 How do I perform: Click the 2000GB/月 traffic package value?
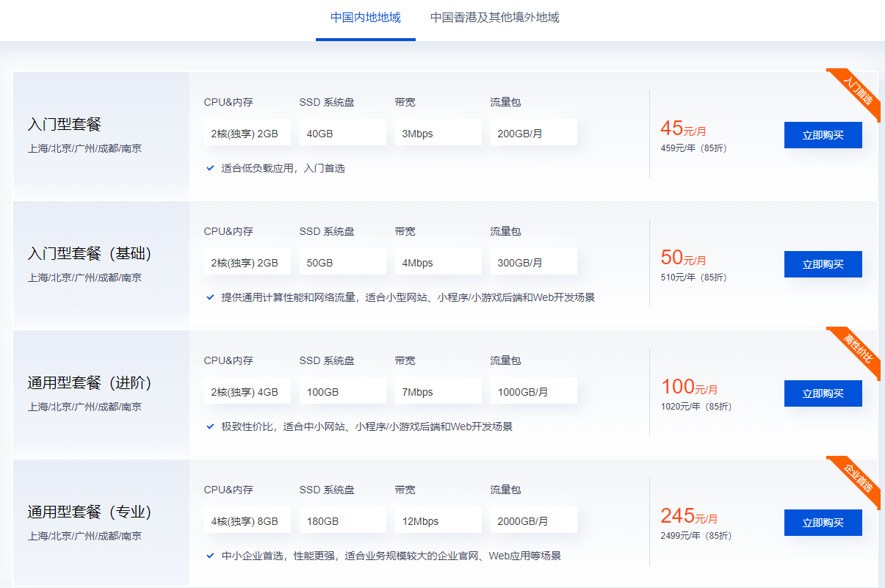click(x=534, y=521)
